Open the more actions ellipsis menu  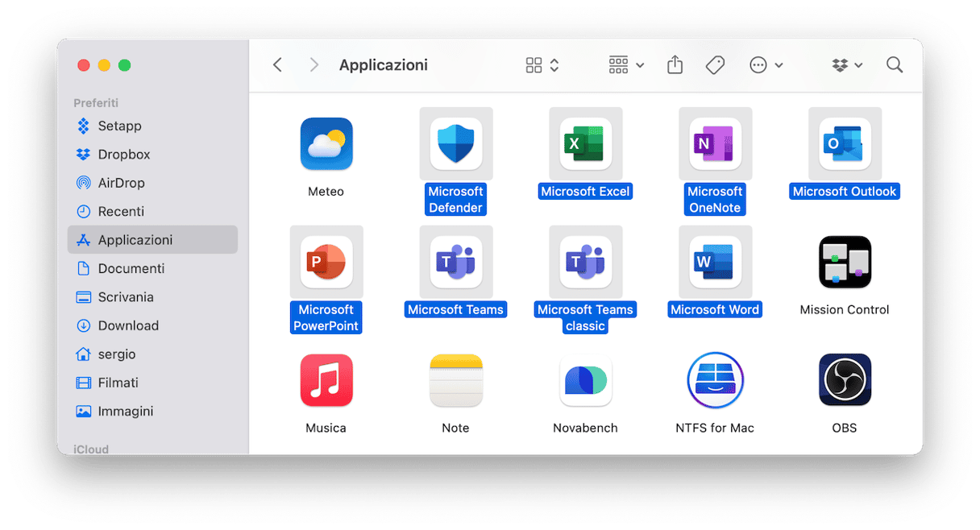point(766,65)
